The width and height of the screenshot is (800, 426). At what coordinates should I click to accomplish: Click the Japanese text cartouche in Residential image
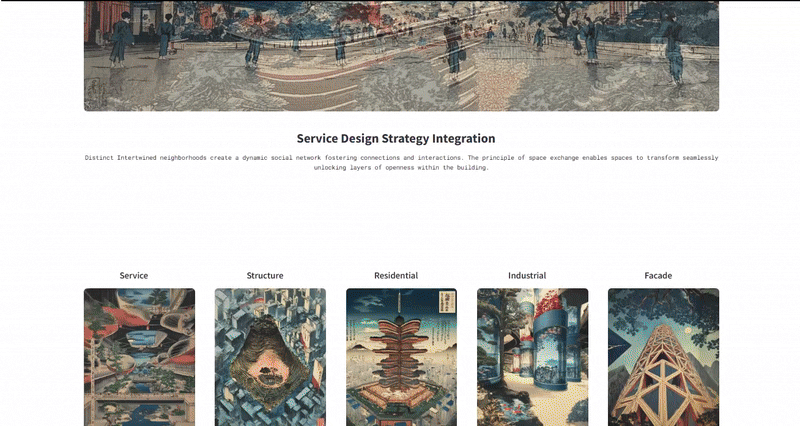click(x=445, y=301)
